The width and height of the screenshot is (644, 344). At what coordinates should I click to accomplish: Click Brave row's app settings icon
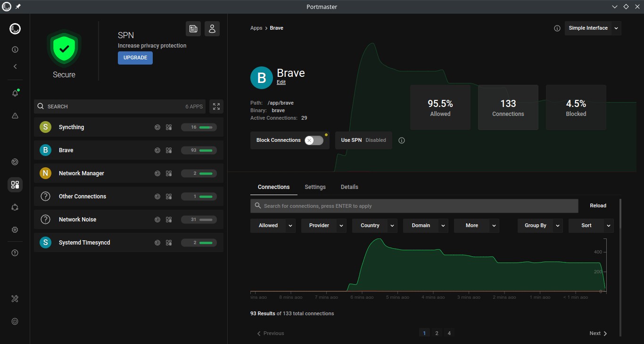pos(169,150)
